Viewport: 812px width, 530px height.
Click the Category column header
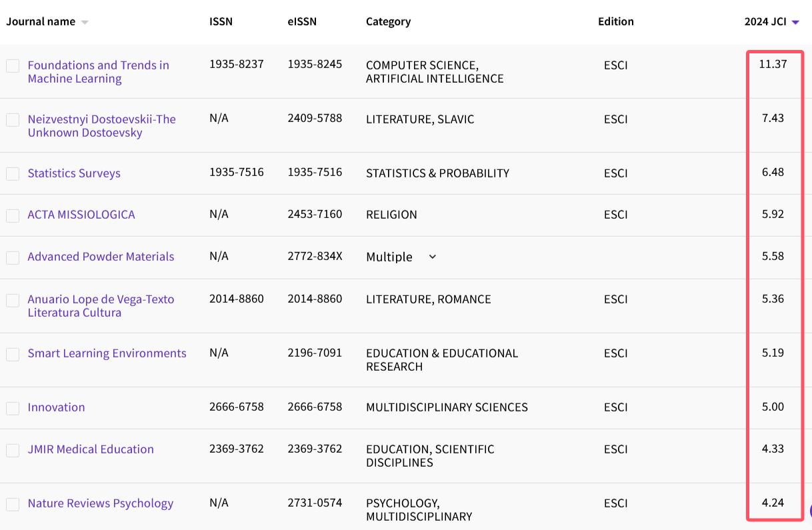pos(388,21)
